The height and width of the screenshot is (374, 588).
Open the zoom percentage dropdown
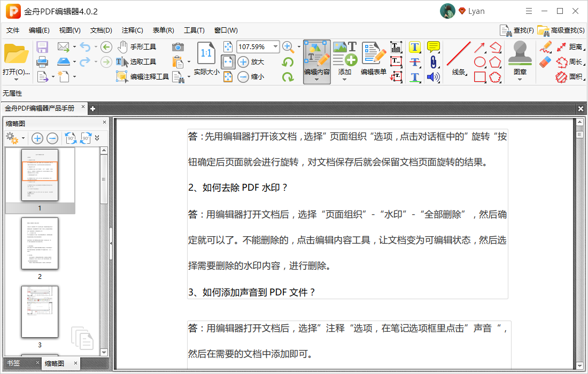tap(276, 46)
